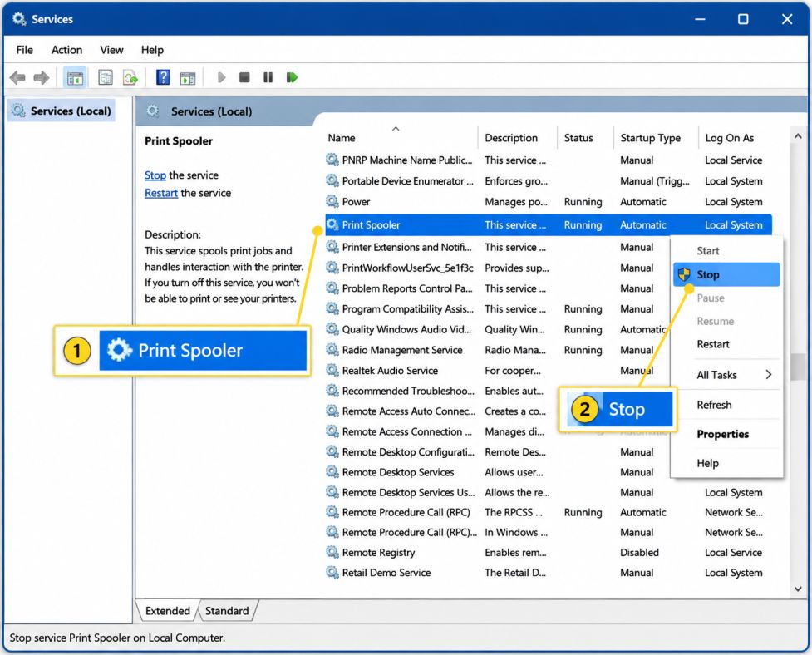Click the Forward arrow in the toolbar
This screenshot has height=655, width=812.
click(42, 77)
